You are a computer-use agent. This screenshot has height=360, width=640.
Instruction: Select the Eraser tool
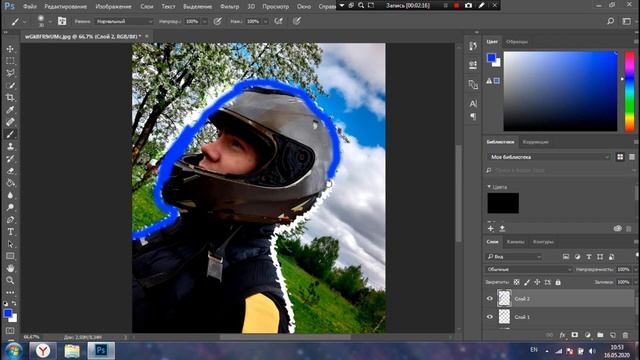pyautogui.click(x=10, y=171)
